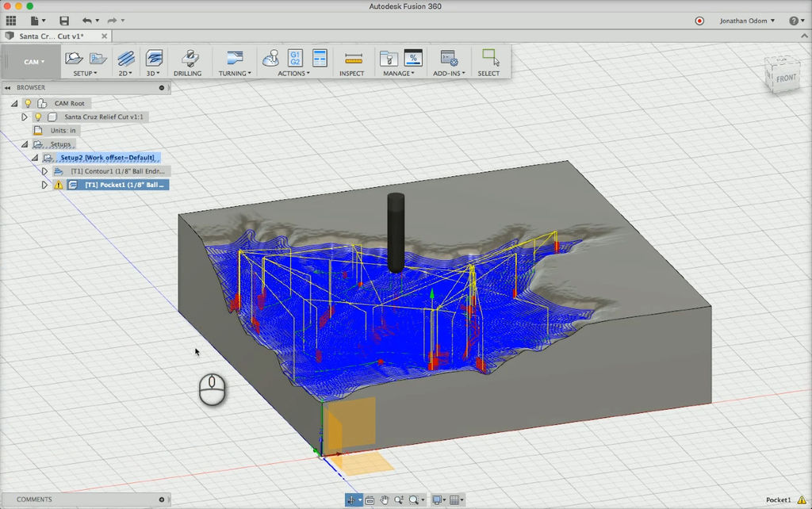Click the Add-Ins scripts icon
The image size is (812, 509).
tap(449, 58)
